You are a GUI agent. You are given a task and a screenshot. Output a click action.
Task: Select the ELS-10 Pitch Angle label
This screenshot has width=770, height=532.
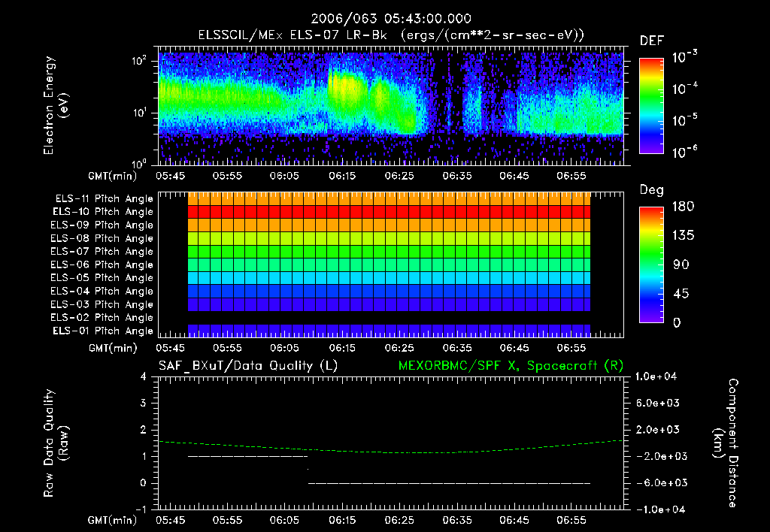coord(104,212)
